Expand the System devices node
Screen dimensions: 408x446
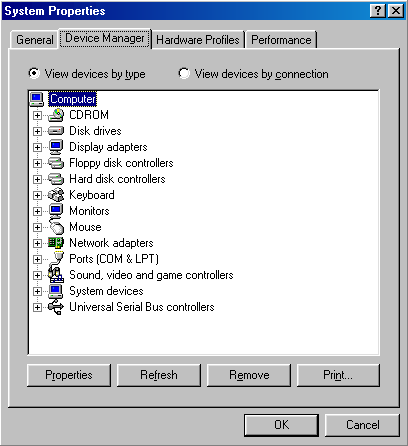(37, 291)
